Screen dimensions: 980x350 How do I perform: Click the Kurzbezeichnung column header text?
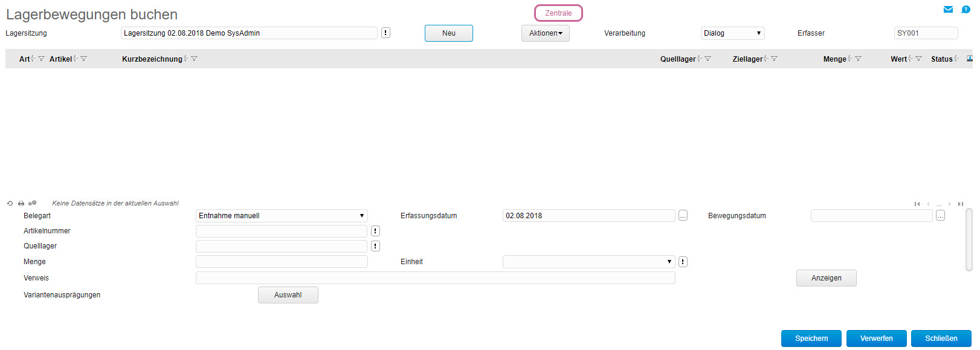click(152, 59)
